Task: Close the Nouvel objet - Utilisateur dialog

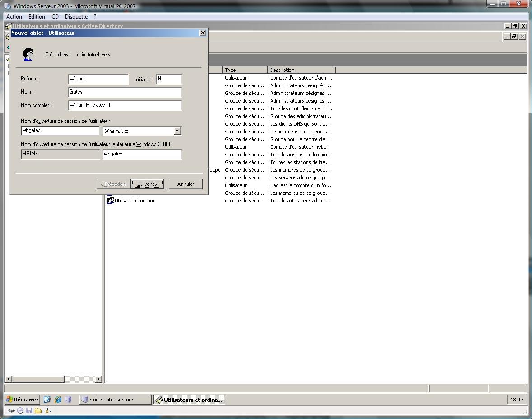Action: pos(203,33)
